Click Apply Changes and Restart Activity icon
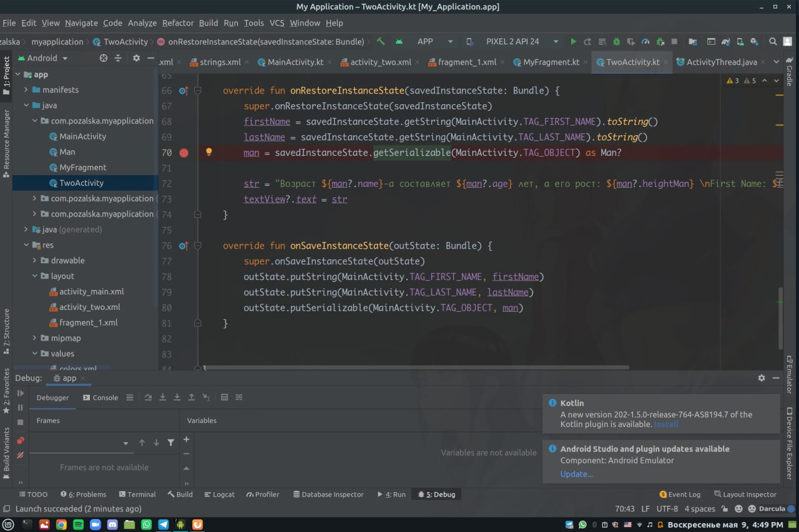The height and width of the screenshot is (532, 799). coord(587,42)
